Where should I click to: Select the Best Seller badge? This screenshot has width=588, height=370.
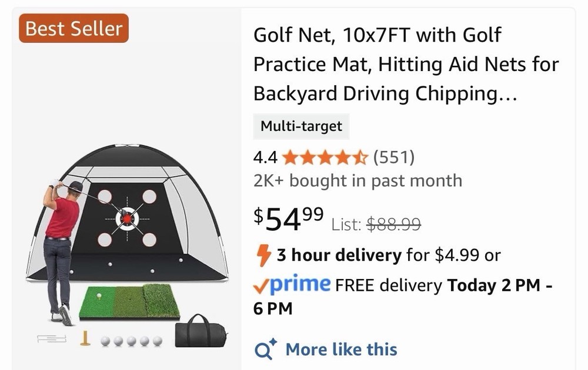(x=73, y=28)
